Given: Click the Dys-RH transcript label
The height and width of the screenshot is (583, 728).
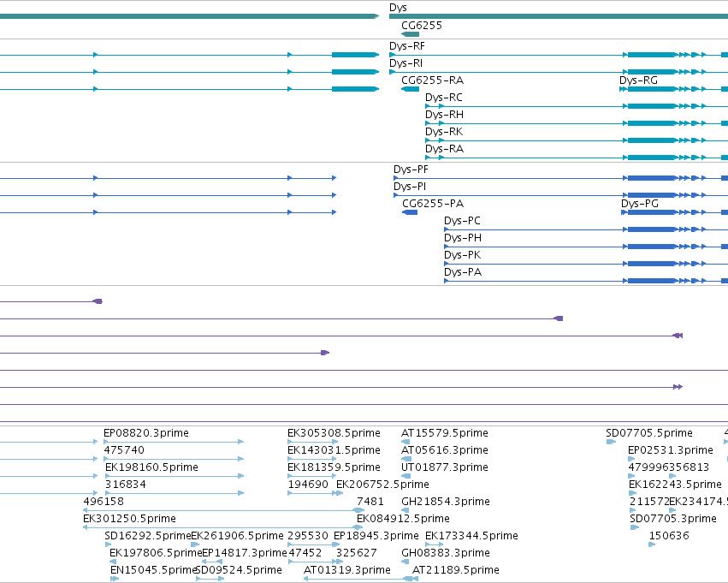Looking at the screenshot, I should [x=444, y=115].
